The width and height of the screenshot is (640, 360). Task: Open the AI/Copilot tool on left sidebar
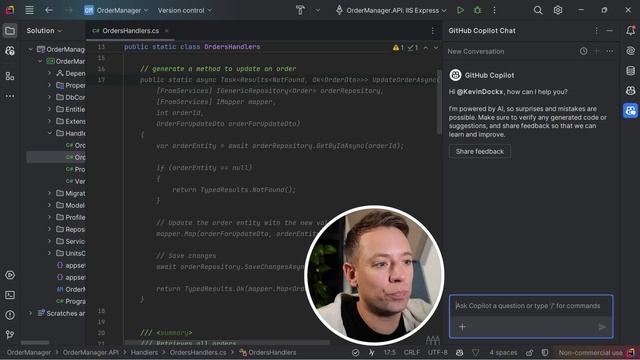[x=10, y=51]
